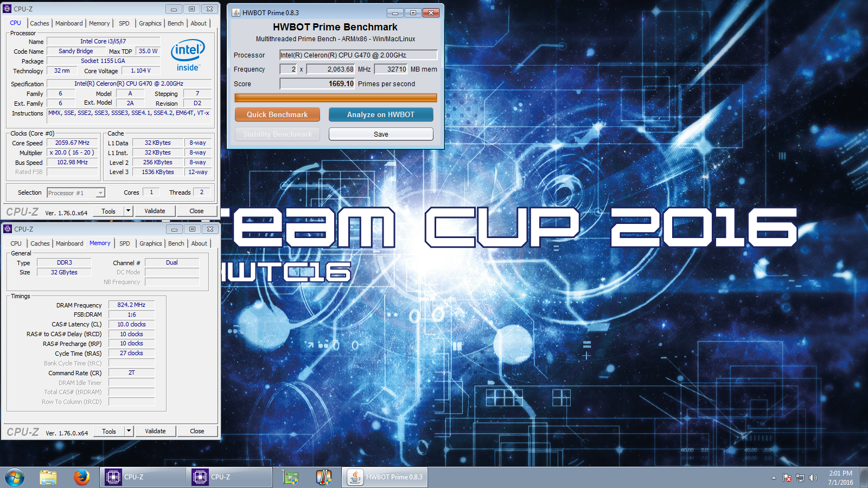
Task: Switch to second CPU-Z taskbar button
Action: pyautogui.click(x=229, y=477)
